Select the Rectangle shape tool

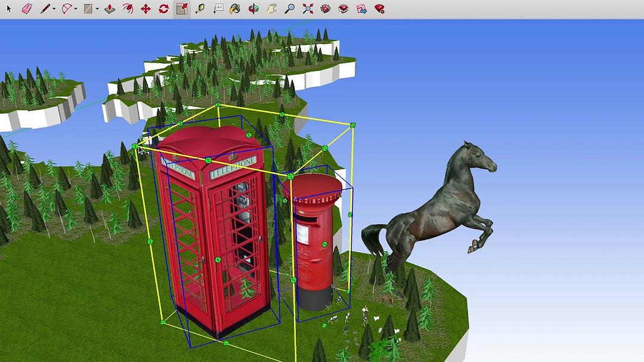[88, 9]
